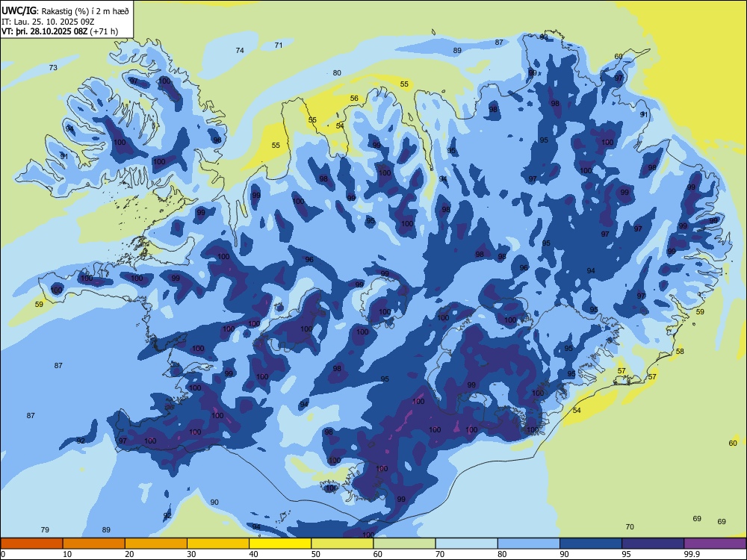Click the '99.9' legend tick label
Image resolution: width=747 pixels, height=560 pixels.
[691, 554]
